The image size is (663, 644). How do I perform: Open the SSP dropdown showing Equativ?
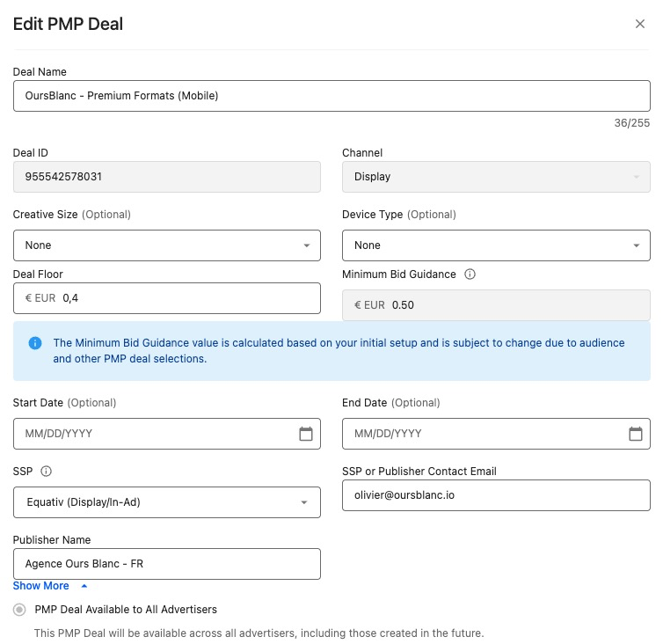pos(166,502)
